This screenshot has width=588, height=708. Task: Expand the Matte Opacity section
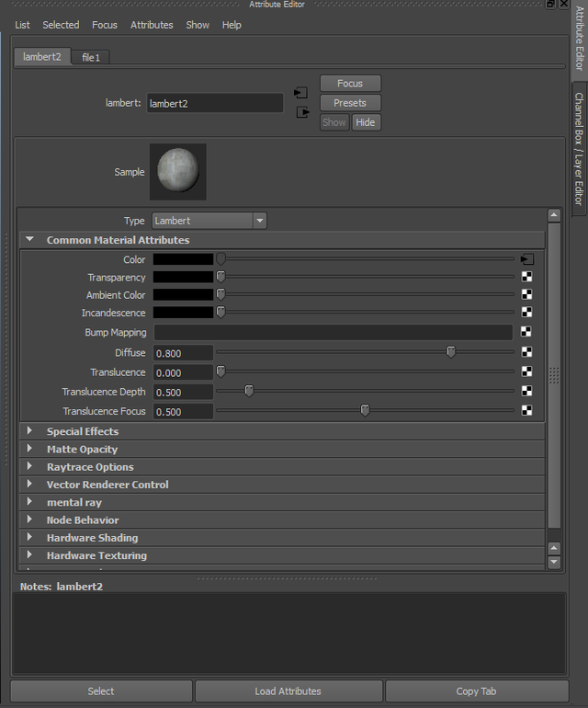point(29,449)
